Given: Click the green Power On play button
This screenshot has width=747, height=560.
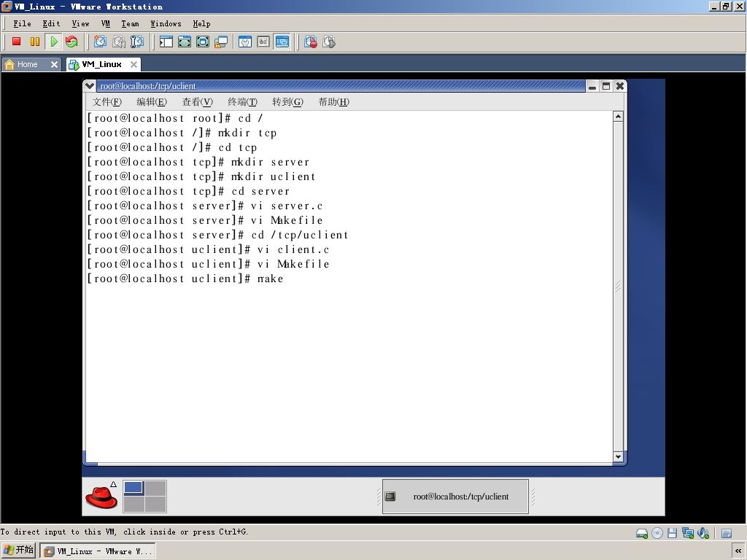Looking at the screenshot, I should pyautogui.click(x=54, y=42).
